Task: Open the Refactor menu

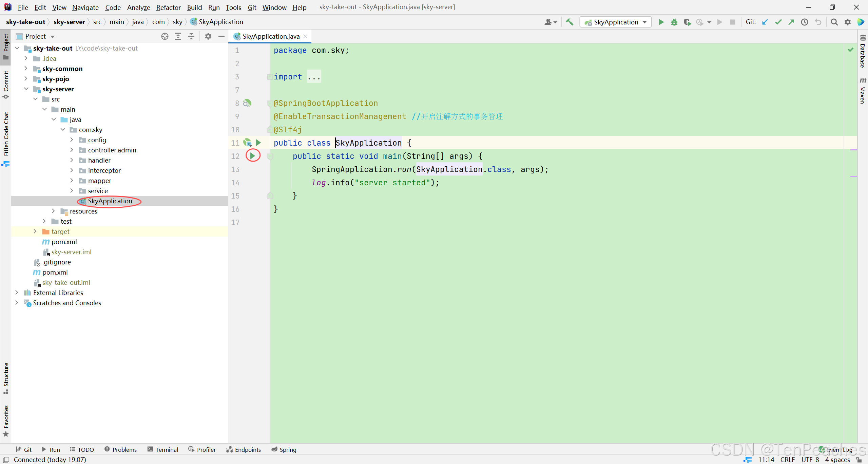Action: pyautogui.click(x=168, y=7)
